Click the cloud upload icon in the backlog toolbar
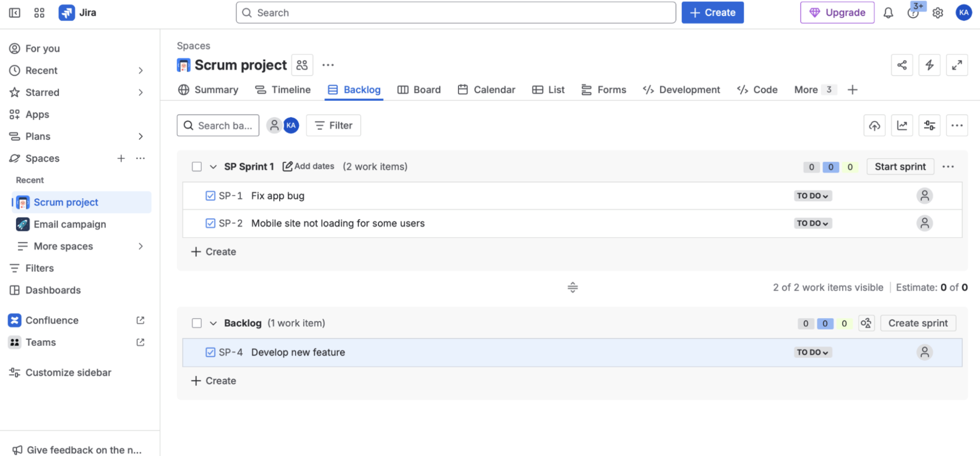 coord(874,125)
